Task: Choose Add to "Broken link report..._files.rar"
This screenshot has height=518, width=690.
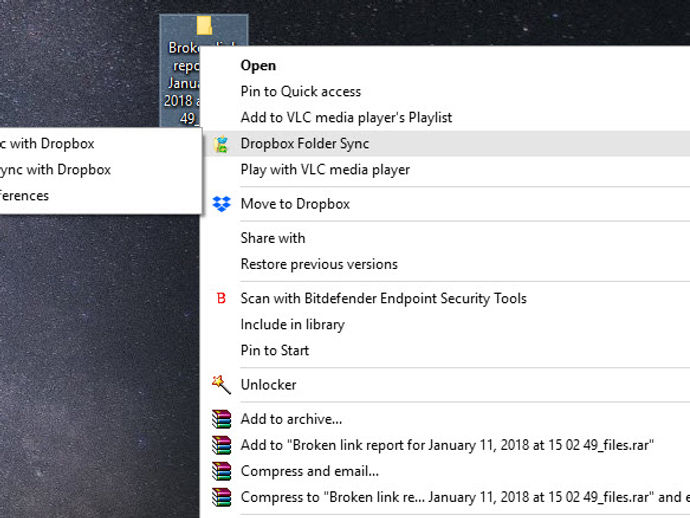Action: 447,445
